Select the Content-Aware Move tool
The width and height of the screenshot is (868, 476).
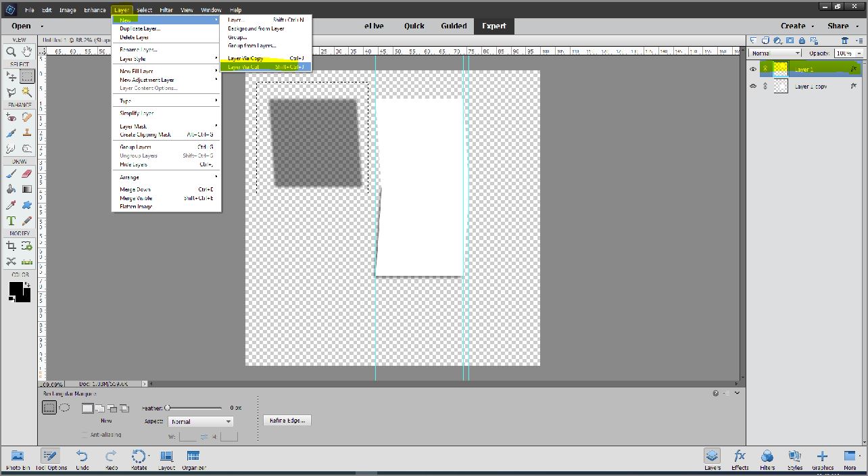pos(11,262)
